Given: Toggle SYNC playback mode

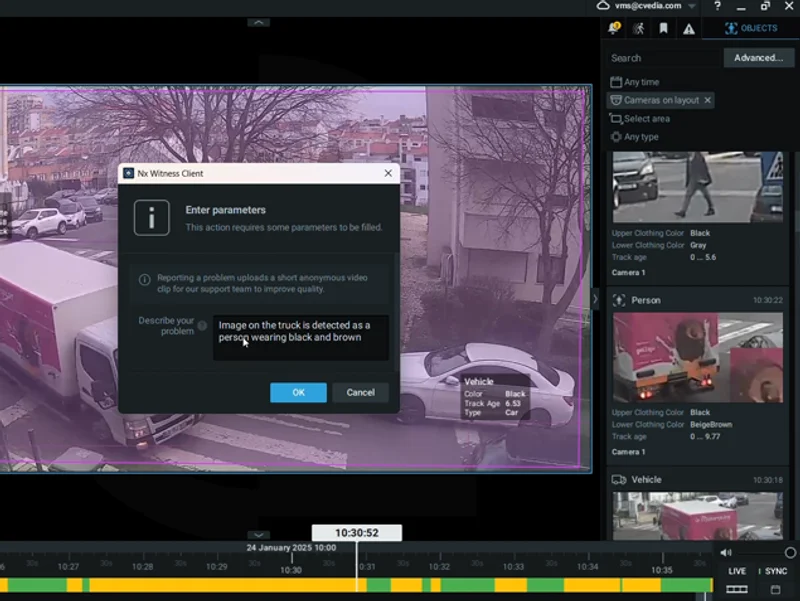Looking at the screenshot, I should click(x=775, y=572).
